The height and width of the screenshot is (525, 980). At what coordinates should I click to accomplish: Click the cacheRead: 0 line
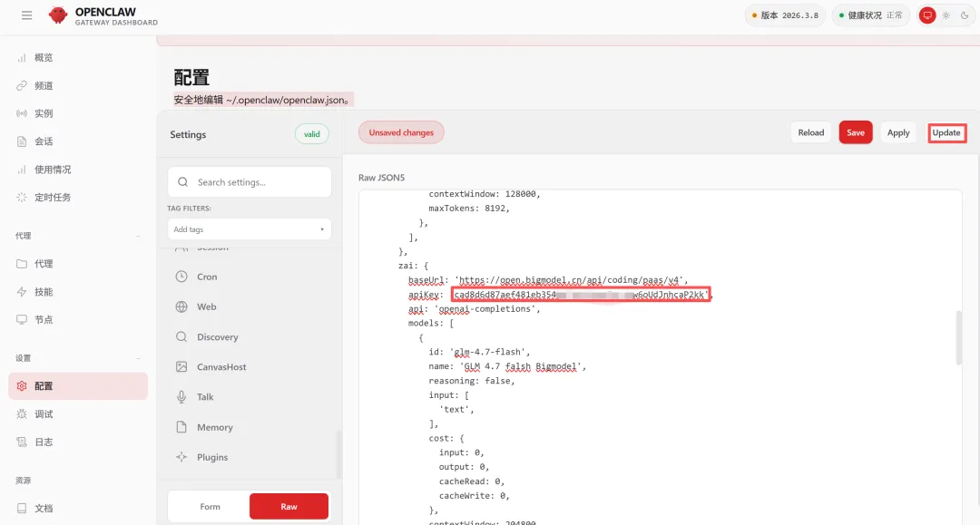point(471,481)
